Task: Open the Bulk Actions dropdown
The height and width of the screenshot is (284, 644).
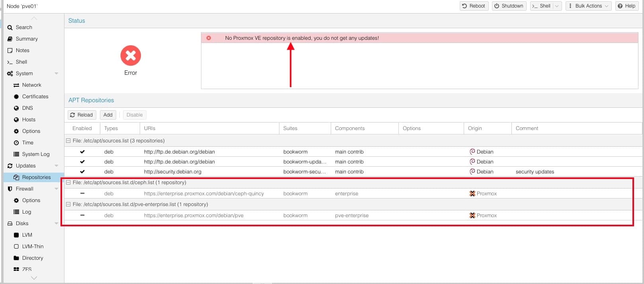Action: [x=588, y=6]
